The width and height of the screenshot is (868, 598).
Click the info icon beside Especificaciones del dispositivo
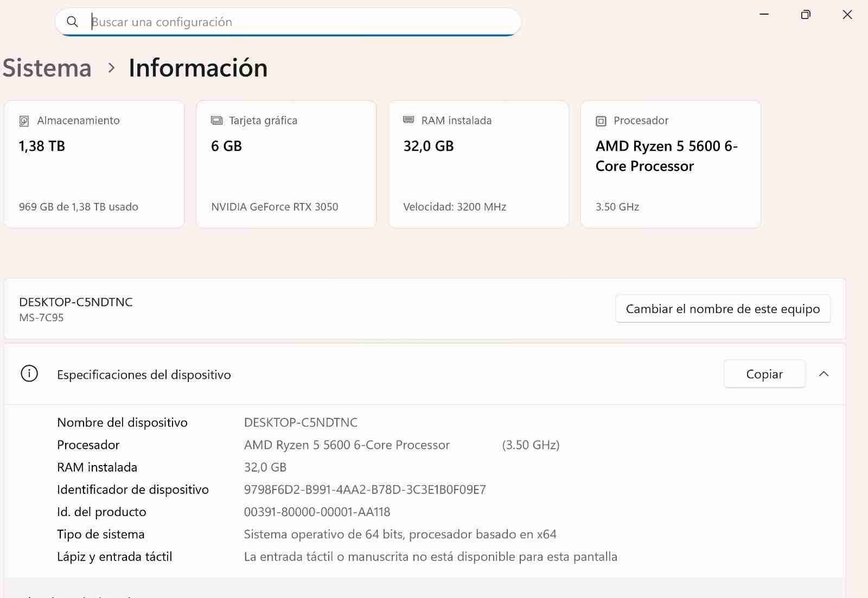(x=29, y=374)
